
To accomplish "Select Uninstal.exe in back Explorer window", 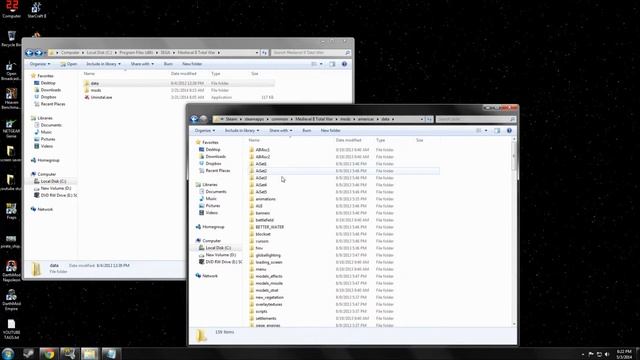I will [x=101, y=98].
